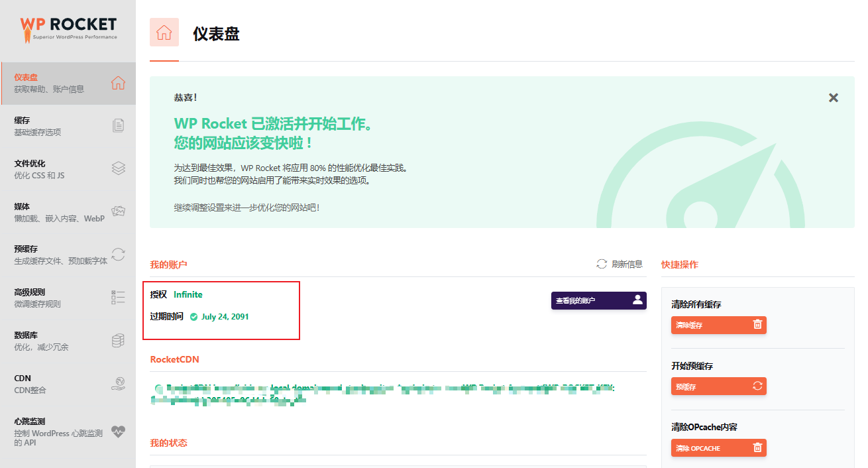Click the layers icon beside 文件优化

(118, 168)
